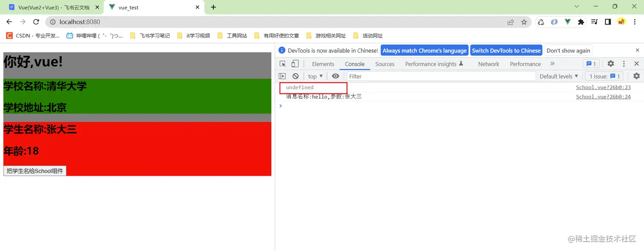Open the 活动网址 bookmark folder

tap(368, 36)
